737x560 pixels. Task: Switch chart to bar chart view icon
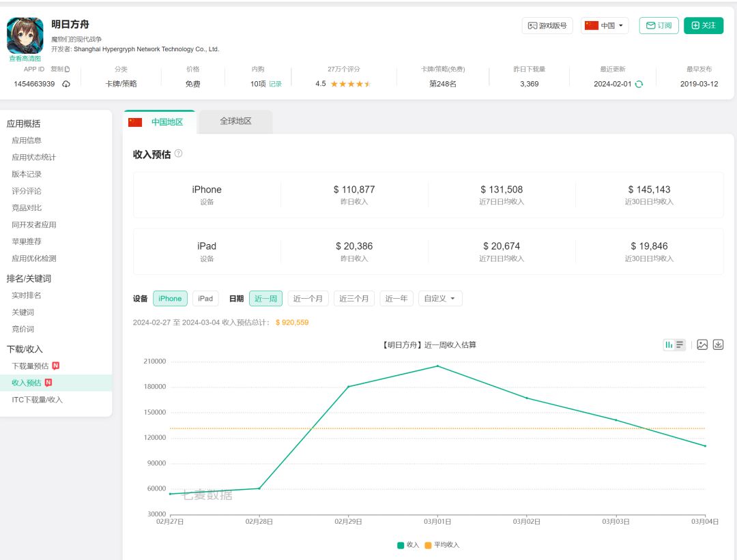tap(669, 344)
